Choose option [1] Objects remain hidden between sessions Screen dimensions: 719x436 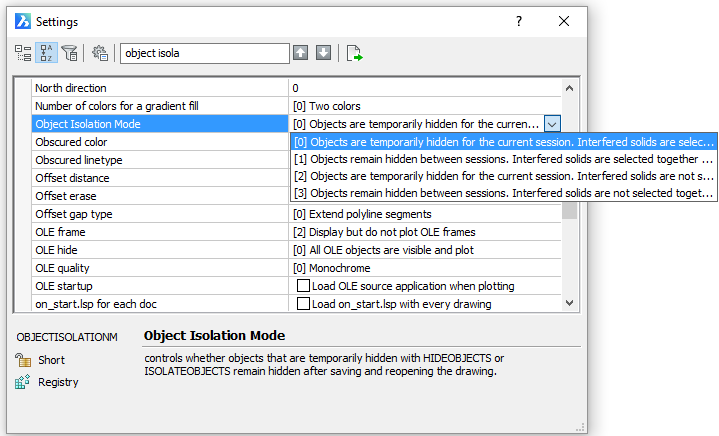503,159
